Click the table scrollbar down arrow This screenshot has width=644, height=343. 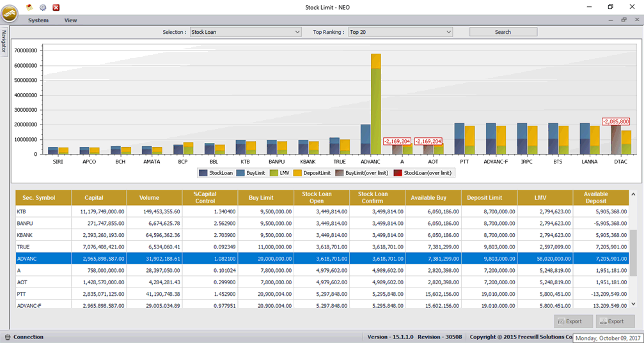pyautogui.click(x=633, y=303)
